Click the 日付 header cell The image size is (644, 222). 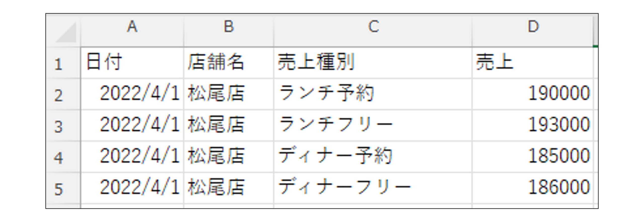tap(132, 63)
